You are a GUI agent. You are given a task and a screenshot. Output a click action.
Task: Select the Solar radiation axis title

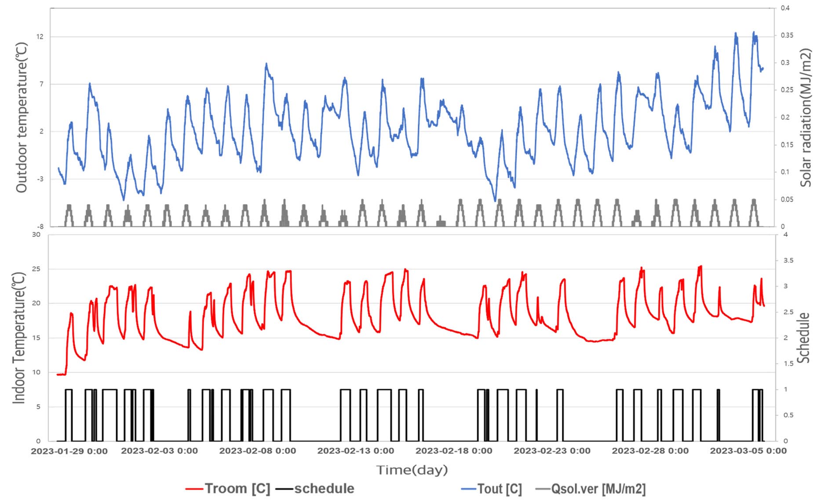click(x=805, y=117)
